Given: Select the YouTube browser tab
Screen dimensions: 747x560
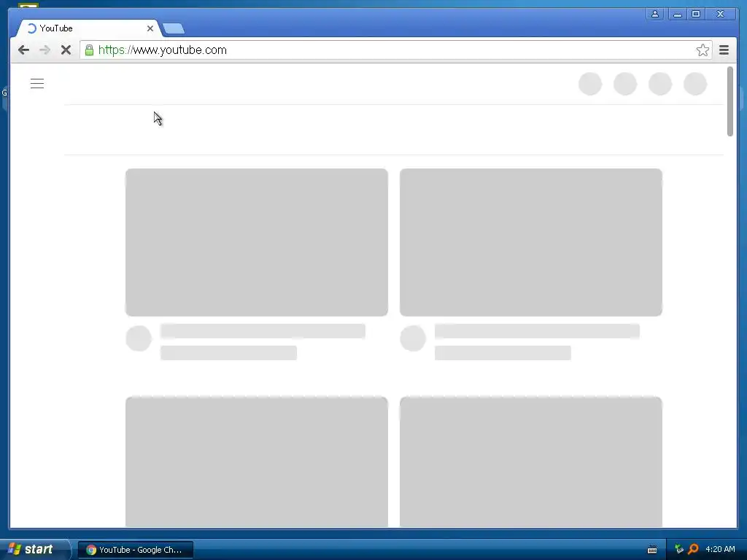Looking at the screenshot, I should 88,28.
